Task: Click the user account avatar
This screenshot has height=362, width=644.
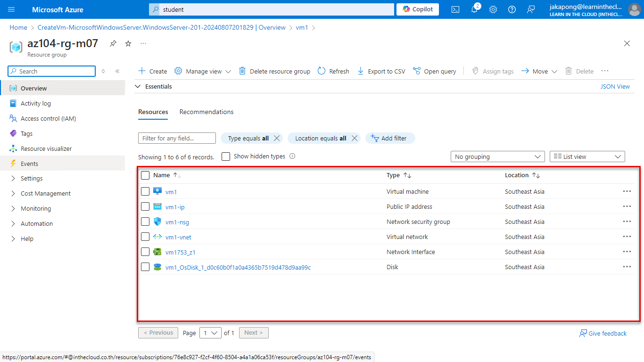Action: click(x=634, y=9)
